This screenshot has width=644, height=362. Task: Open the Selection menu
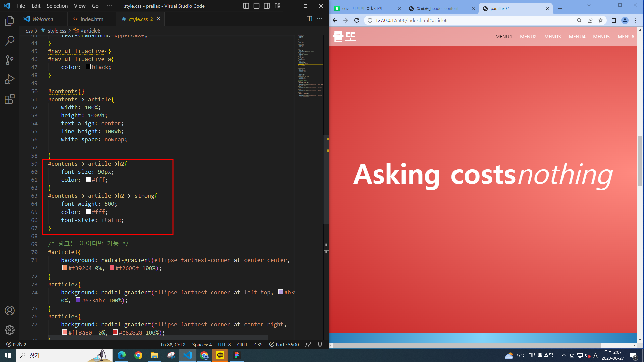pos(57,6)
